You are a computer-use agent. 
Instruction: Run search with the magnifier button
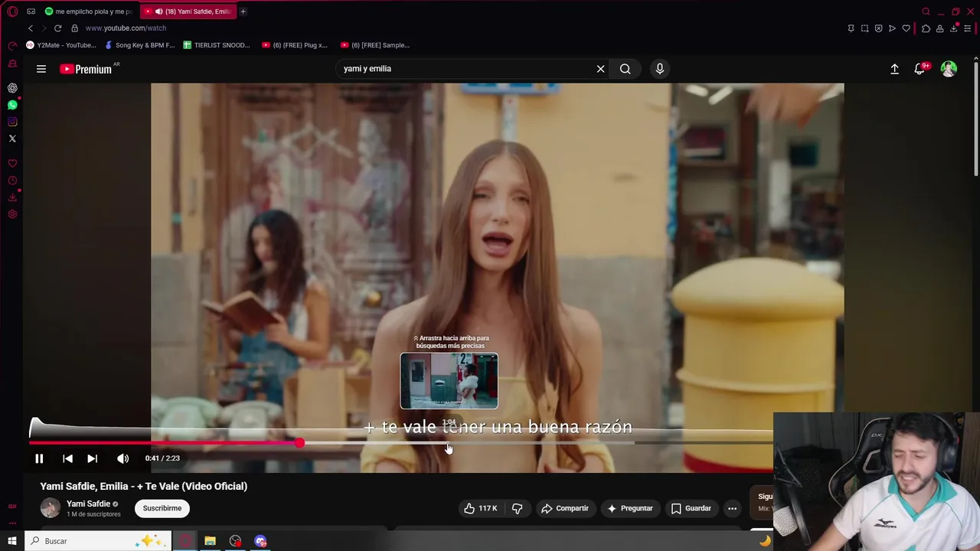pos(625,69)
